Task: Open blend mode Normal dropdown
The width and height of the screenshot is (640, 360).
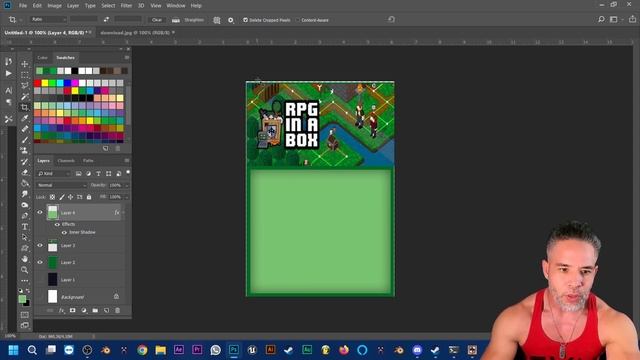Action: pyautogui.click(x=62, y=185)
